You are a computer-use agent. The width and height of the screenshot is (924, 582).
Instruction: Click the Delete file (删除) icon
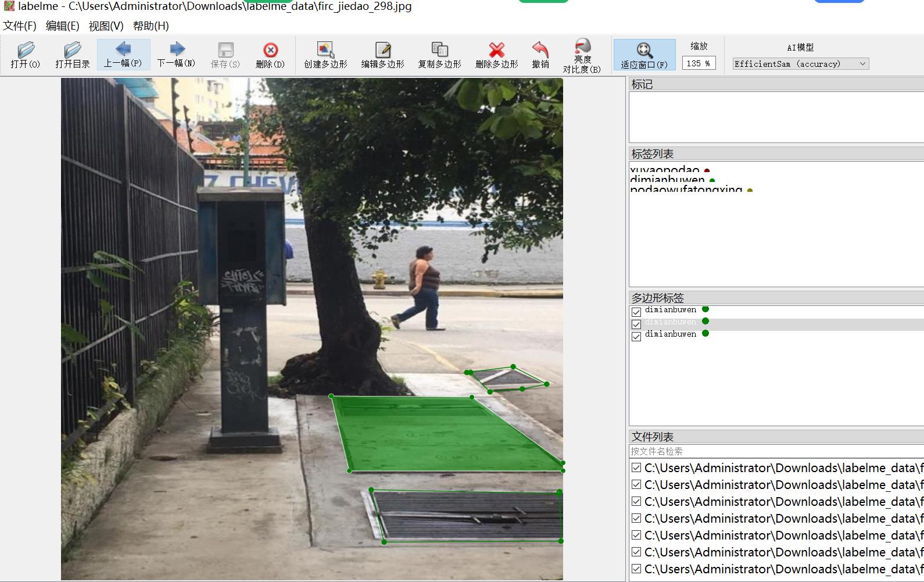point(270,55)
